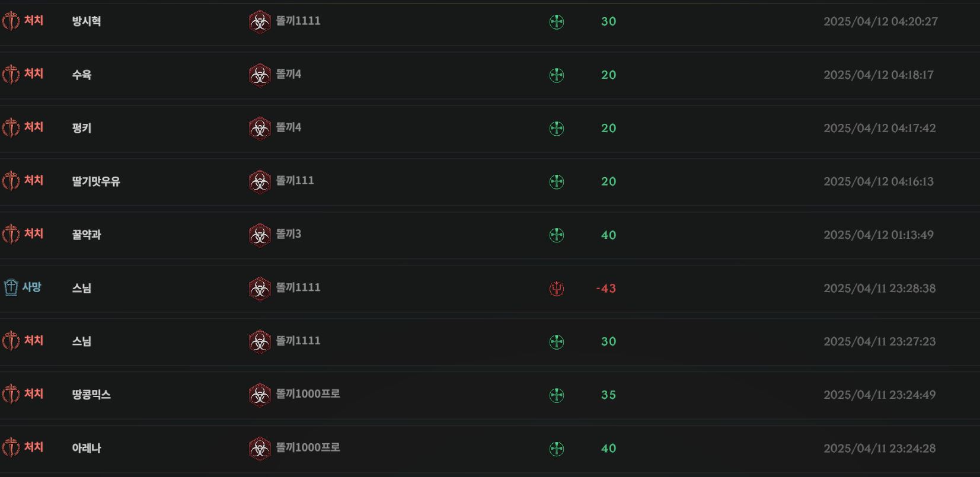Screen dimensions: 980x477
Task: Click the red trident icon beside -43
Action: (x=557, y=289)
